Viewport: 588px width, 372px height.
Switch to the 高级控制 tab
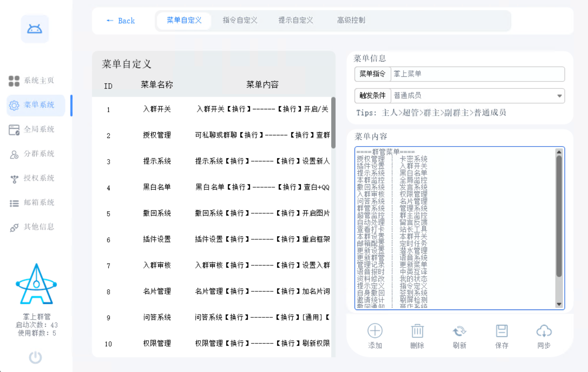tap(351, 20)
